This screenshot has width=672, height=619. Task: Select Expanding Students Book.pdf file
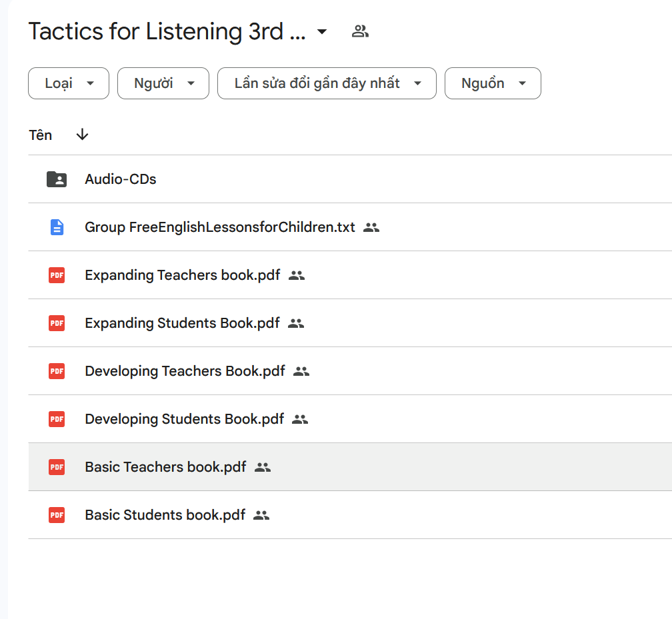click(182, 323)
